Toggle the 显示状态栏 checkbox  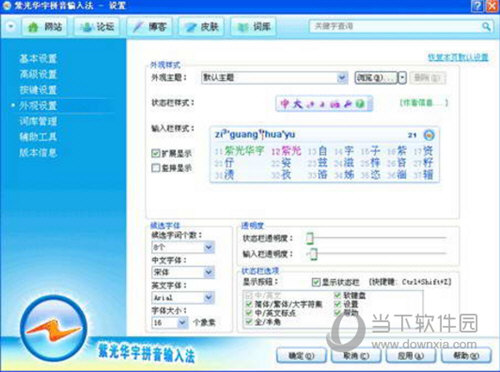pyautogui.click(x=316, y=282)
